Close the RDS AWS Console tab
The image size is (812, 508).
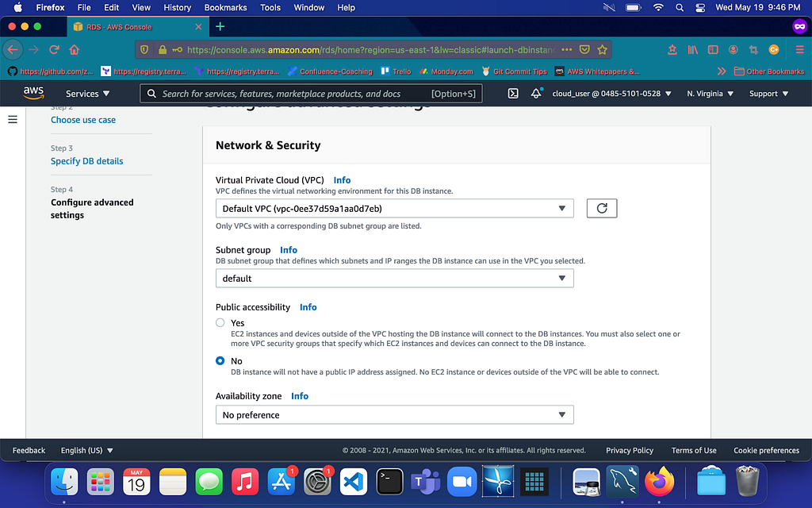(x=198, y=26)
